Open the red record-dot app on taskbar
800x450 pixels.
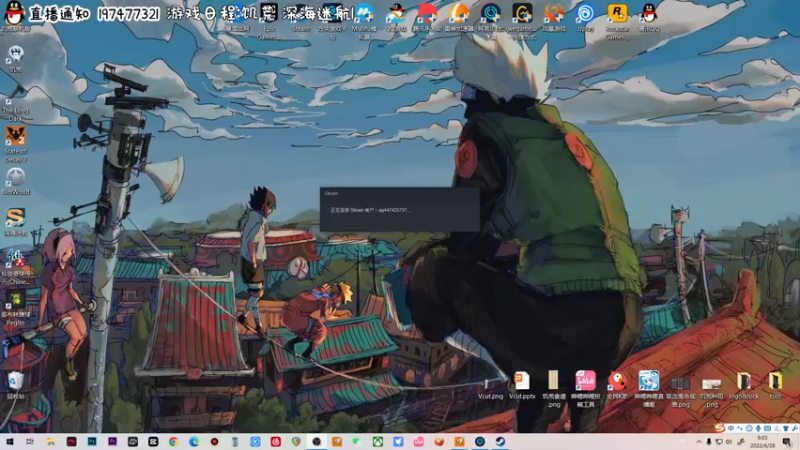tap(214, 442)
